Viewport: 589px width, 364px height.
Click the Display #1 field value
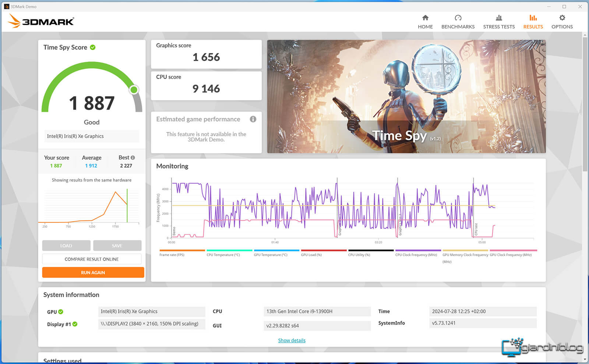point(152,324)
